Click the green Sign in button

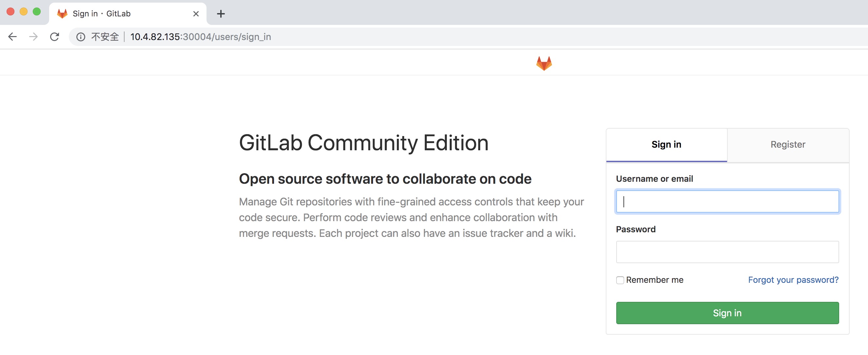tap(727, 313)
